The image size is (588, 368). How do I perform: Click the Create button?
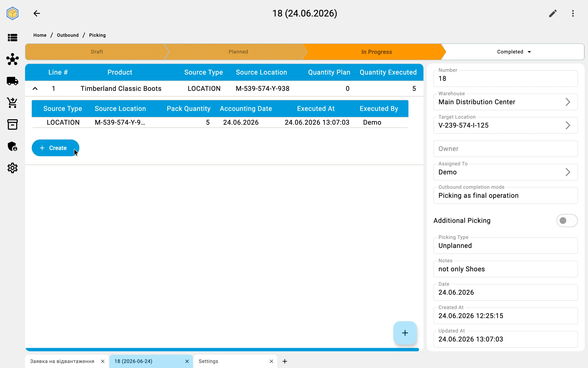(x=56, y=148)
